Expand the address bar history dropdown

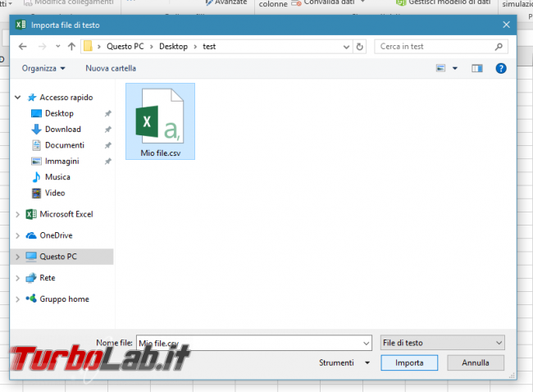(346, 47)
